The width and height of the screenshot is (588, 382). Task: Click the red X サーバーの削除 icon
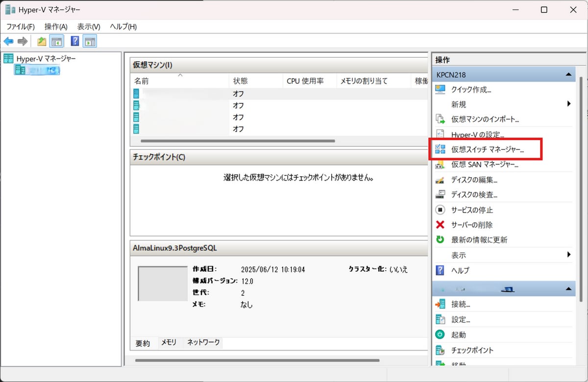point(440,225)
